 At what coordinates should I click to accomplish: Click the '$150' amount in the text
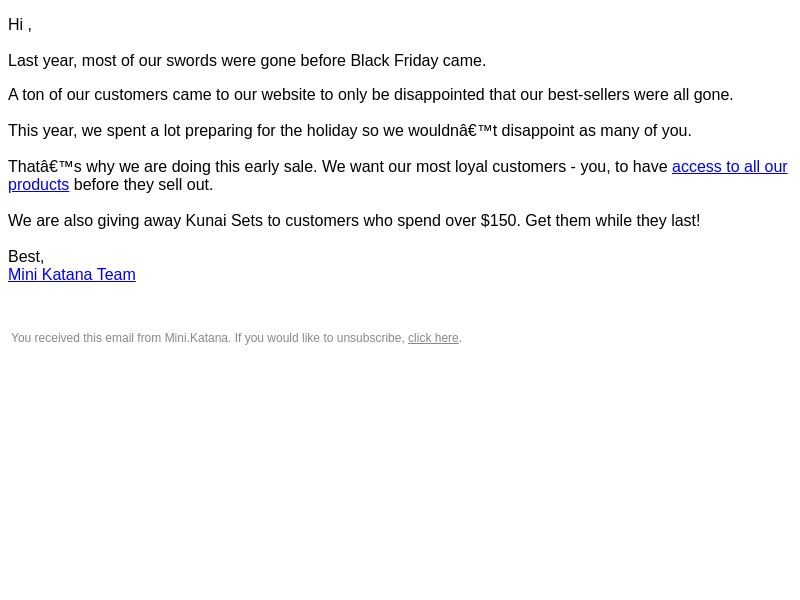point(498,221)
